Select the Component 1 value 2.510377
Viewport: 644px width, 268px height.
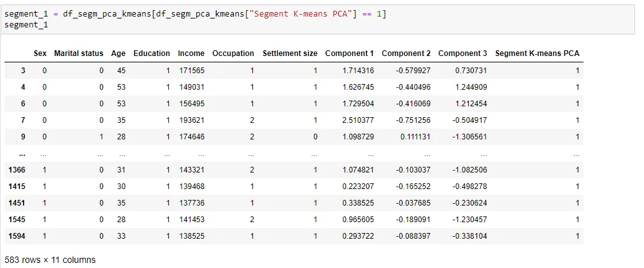[x=357, y=120]
